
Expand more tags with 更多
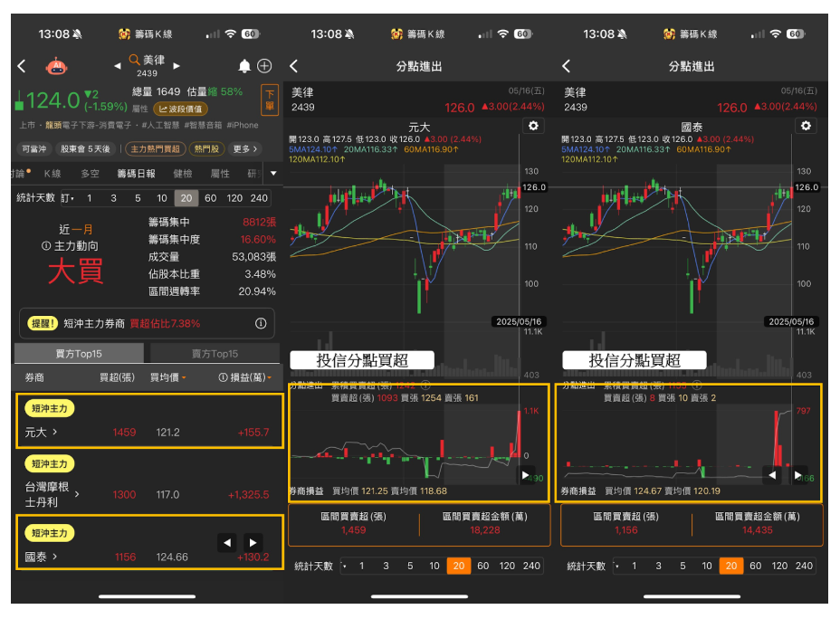(x=245, y=148)
